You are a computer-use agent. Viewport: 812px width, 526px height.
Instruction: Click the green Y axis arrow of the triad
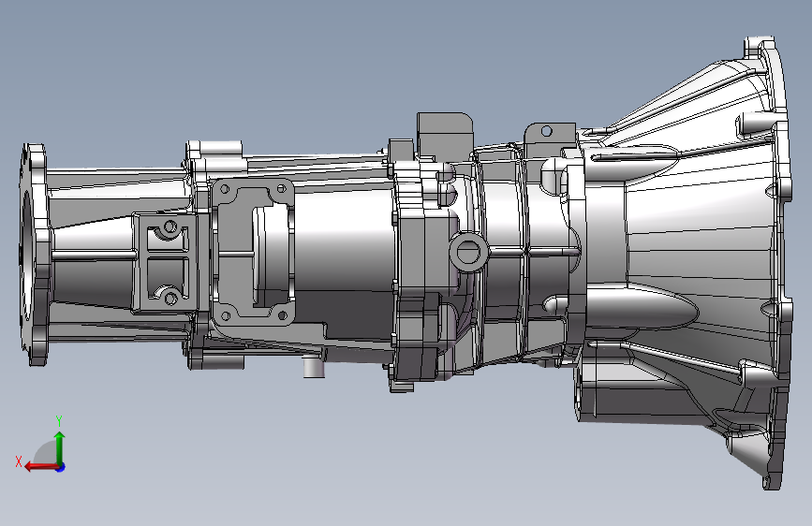[60, 447]
